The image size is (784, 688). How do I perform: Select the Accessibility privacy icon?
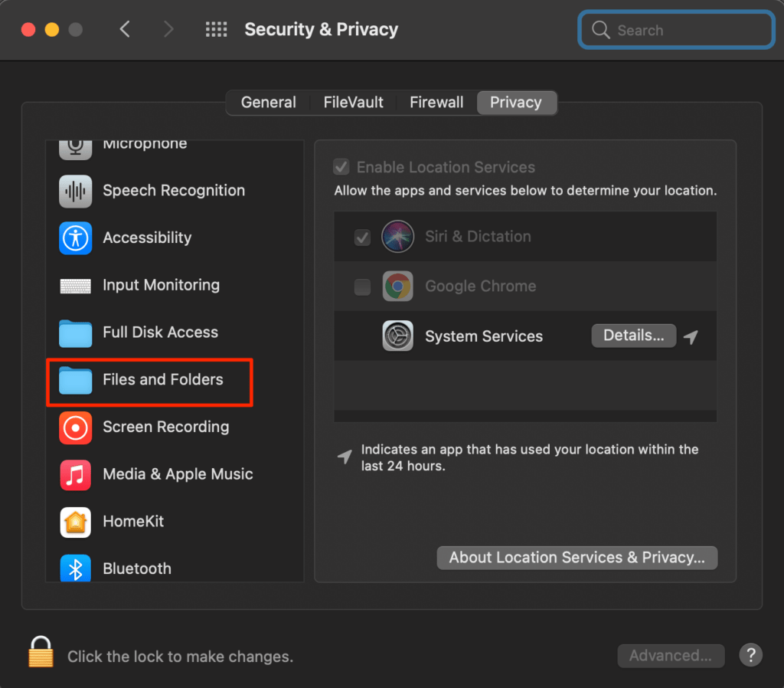tap(74, 238)
